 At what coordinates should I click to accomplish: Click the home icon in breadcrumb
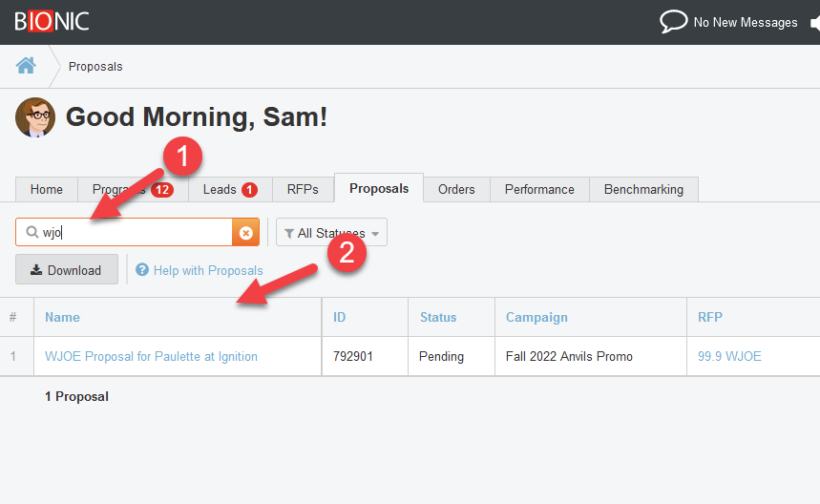(x=26, y=66)
